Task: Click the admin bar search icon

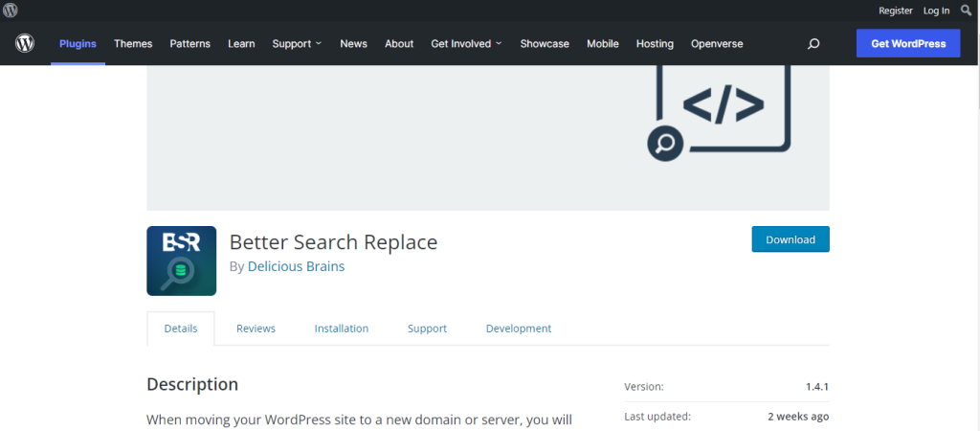Action: coord(966,10)
